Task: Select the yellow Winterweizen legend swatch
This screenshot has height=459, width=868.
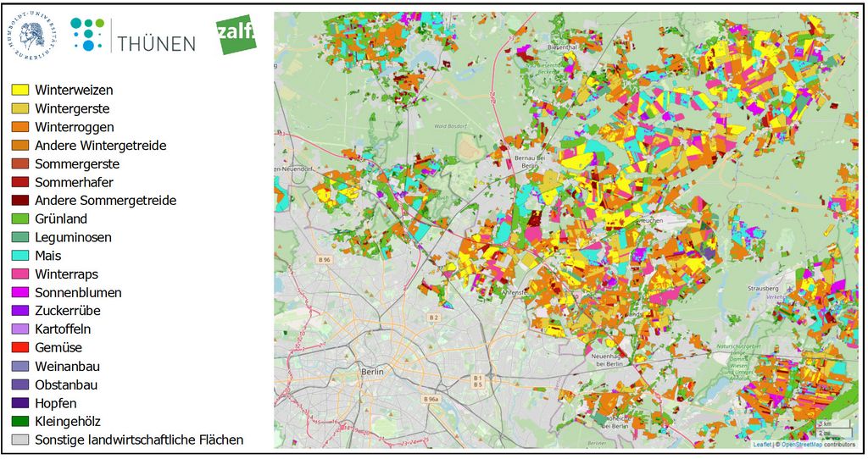Action: pos(20,90)
